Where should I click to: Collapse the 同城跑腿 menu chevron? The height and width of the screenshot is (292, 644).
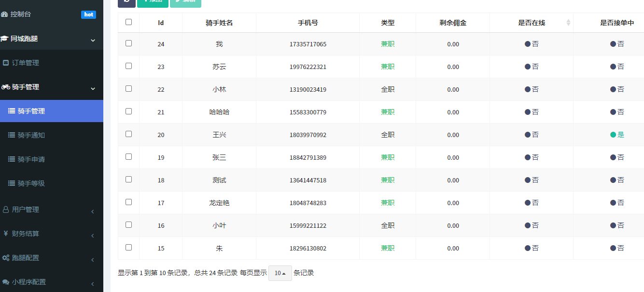[93, 40]
